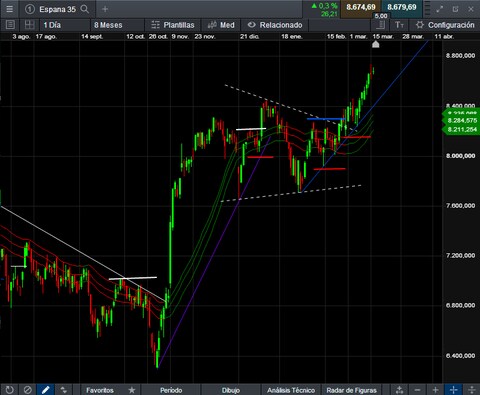Click the Espana 35 instrument name

coord(57,9)
